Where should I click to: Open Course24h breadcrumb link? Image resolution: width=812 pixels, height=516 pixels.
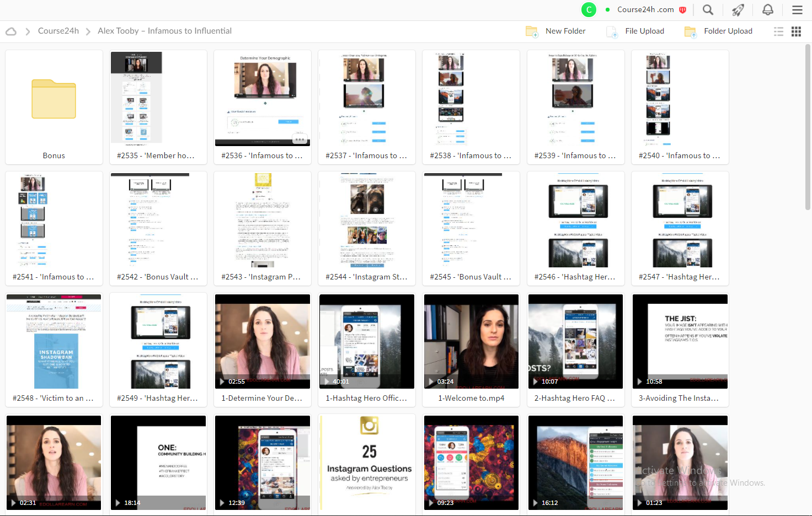(58, 31)
